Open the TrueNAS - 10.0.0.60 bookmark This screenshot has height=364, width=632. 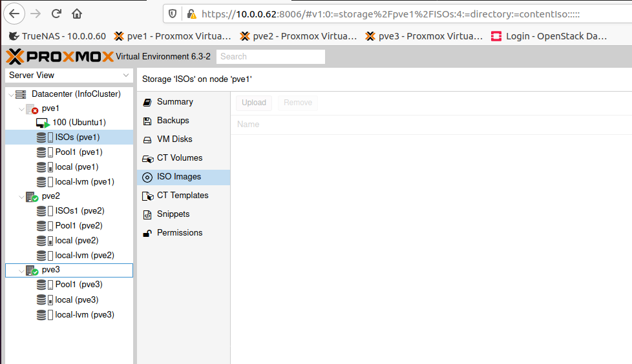click(58, 36)
